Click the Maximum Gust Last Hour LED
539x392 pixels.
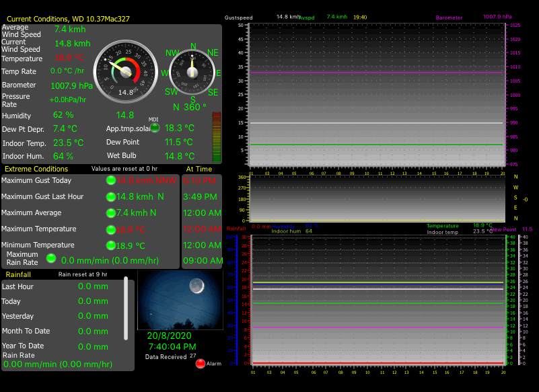click(110, 197)
